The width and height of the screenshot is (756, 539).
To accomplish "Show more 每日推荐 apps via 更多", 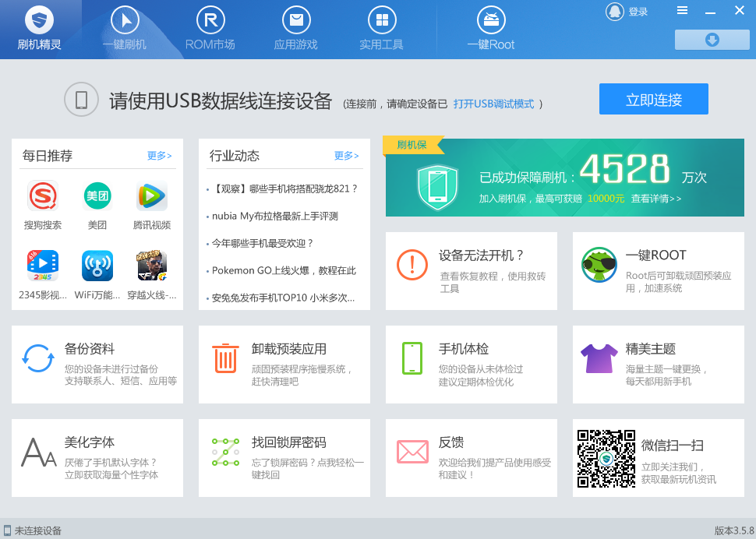I will (x=160, y=156).
